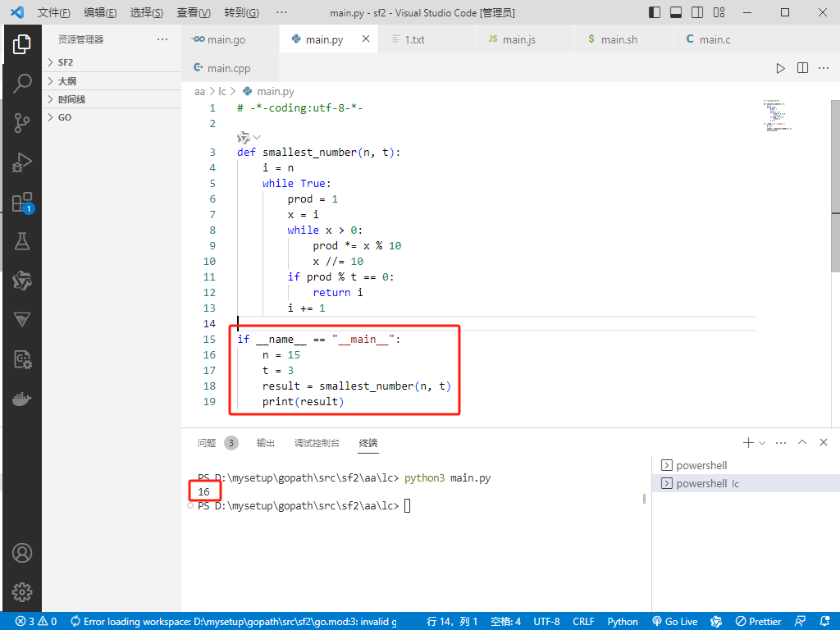The width and height of the screenshot is (840, 630).
Task: Split the editor to the right
Action: [802, 68]
